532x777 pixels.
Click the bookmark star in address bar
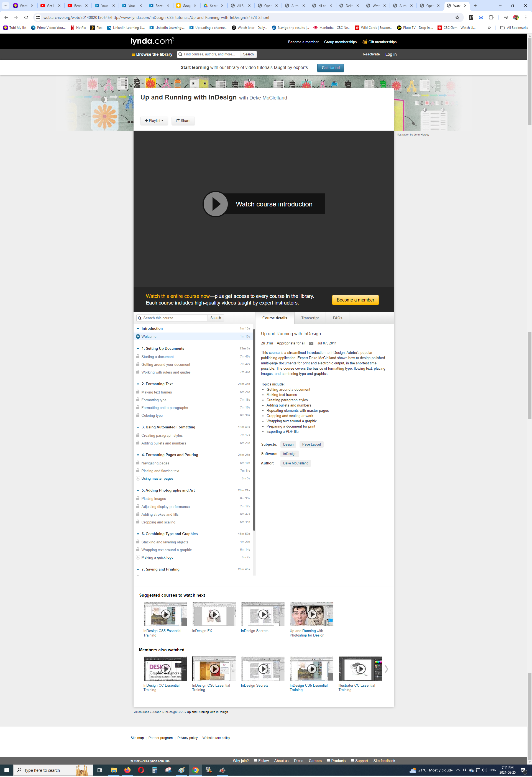coord(457,17)
